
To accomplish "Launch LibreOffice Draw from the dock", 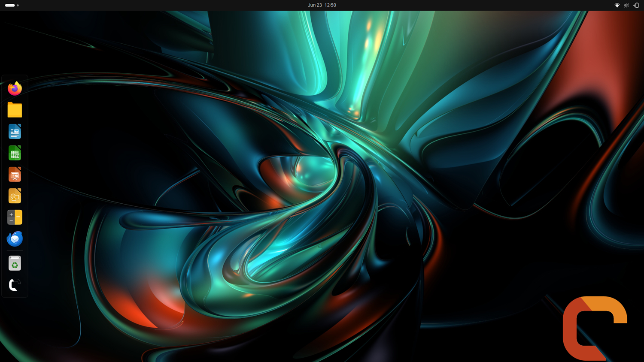I will pyautogui.click(x=15, y=196).
